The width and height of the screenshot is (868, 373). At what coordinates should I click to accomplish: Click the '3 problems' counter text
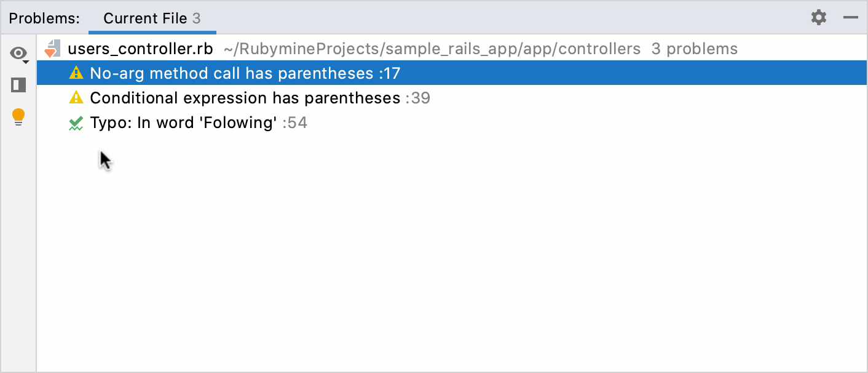pos(694,49)
